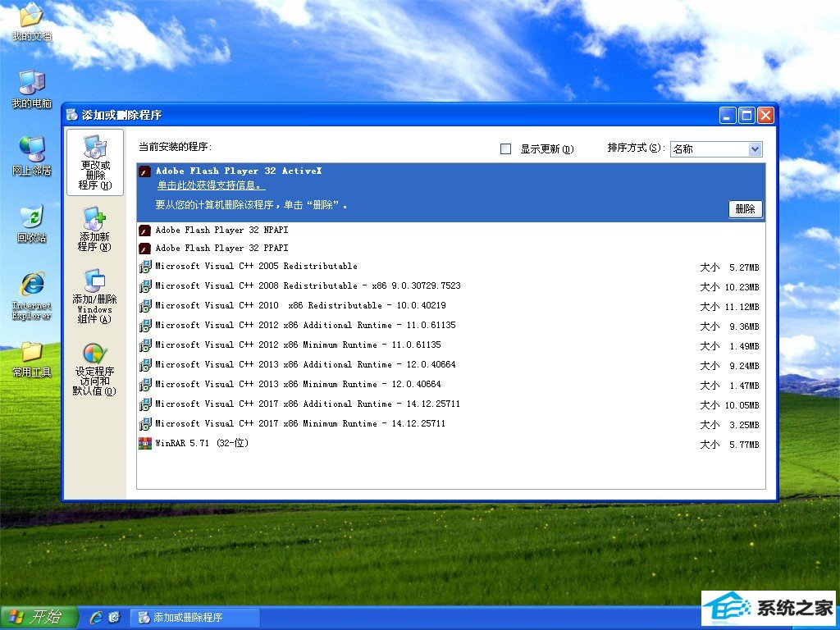This screenshot has height=630, width=840.
Task: Click the Adobe Flash Player 32 PPAPI icon
Action: click(144, 249)
